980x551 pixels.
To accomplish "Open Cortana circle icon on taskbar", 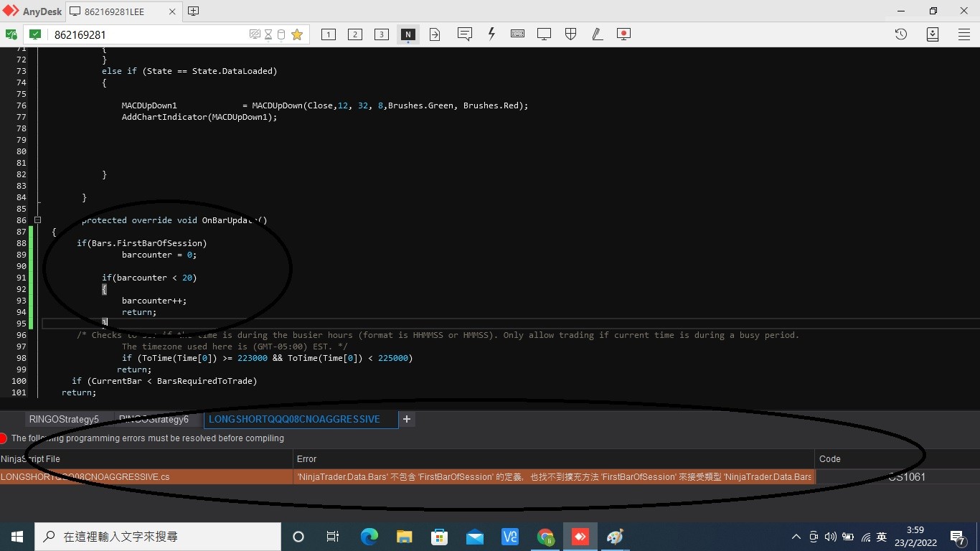I will (298, 537).
